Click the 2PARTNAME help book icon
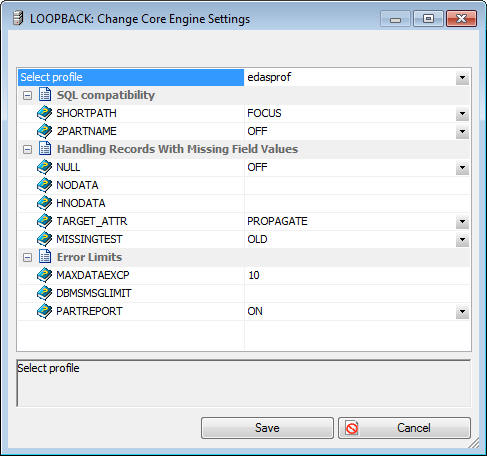 [44, 131]
